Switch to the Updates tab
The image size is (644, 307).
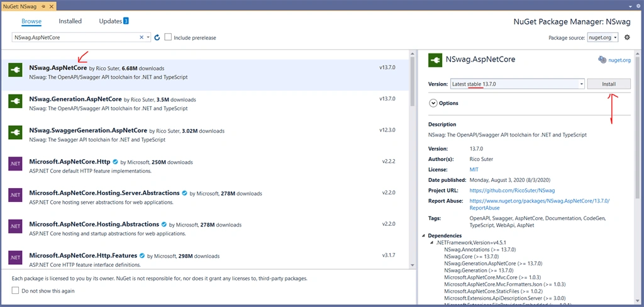click(111, 21)
